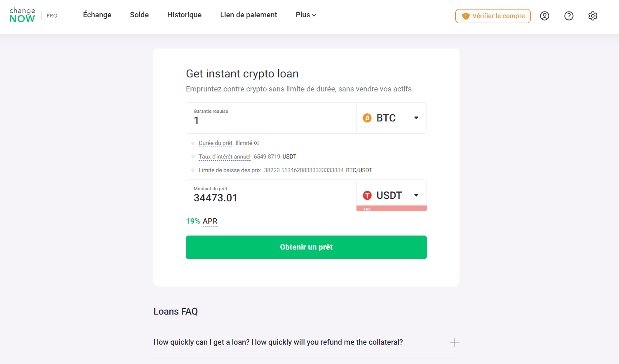
Task: Click the Obtenir un prêt button
Action: 306,247
